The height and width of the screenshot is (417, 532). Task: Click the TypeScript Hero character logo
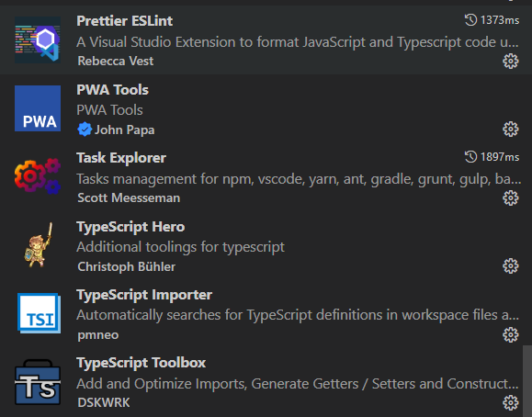pyautogui.click(x=39, y=245)
